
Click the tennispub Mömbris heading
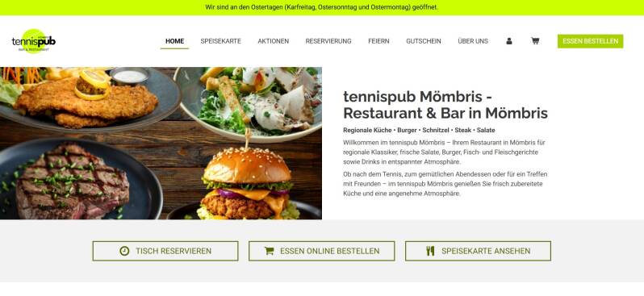point(445,105)
